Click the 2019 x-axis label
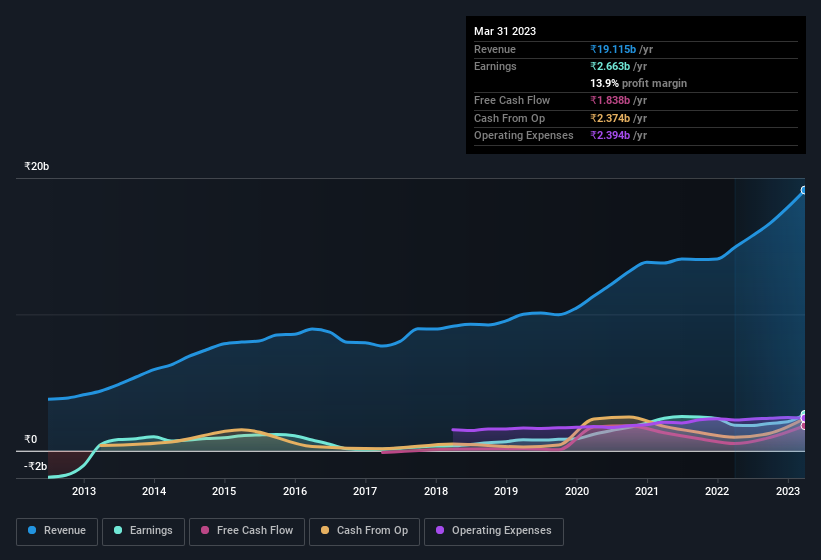This screenshot has width=821, height=560. (x=506, y=491)
